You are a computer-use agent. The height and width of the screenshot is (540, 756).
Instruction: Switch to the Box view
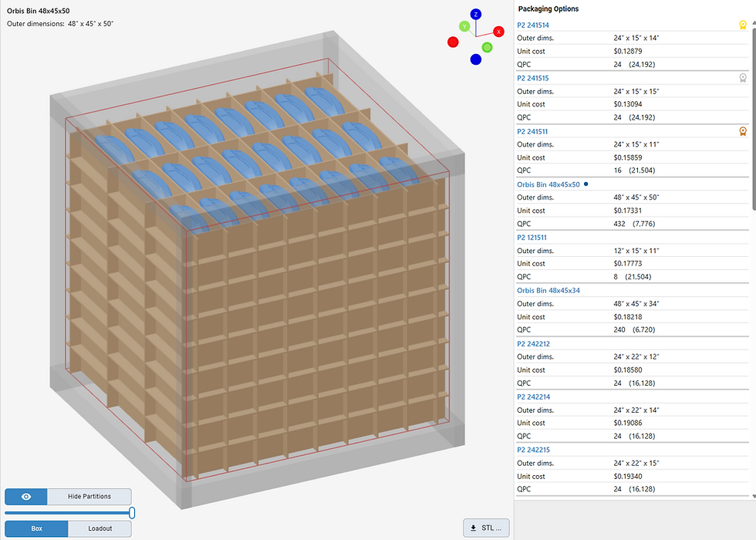[x=35, y=528]
